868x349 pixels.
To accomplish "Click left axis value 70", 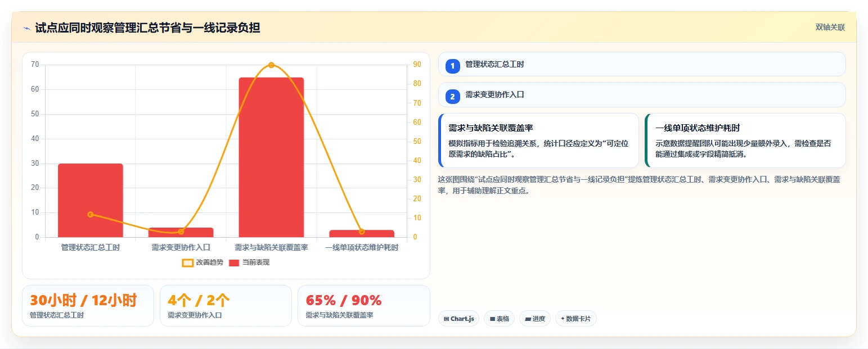I will click(x=35, y=65).
